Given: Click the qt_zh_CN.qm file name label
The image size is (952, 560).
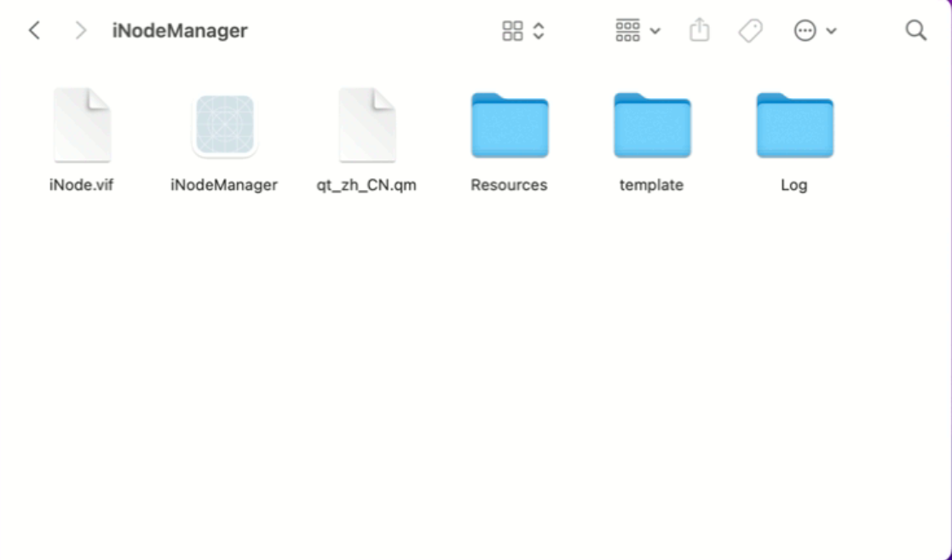Looking at the screenshot, I should tap(366, 185).
